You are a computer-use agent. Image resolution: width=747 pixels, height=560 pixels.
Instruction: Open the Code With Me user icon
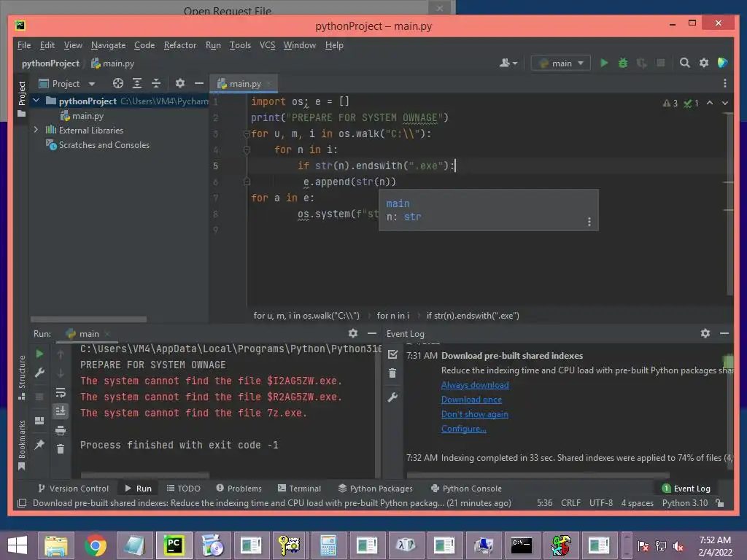(508, 63)
